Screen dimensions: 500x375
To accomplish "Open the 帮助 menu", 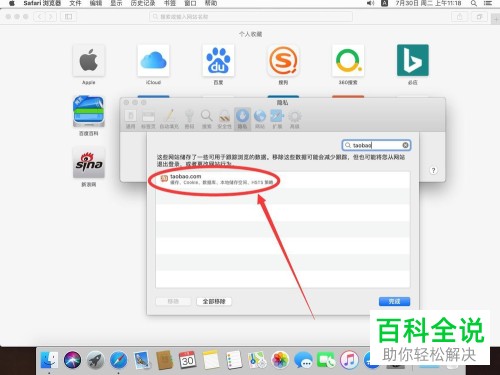I will (x=211, y=3).
